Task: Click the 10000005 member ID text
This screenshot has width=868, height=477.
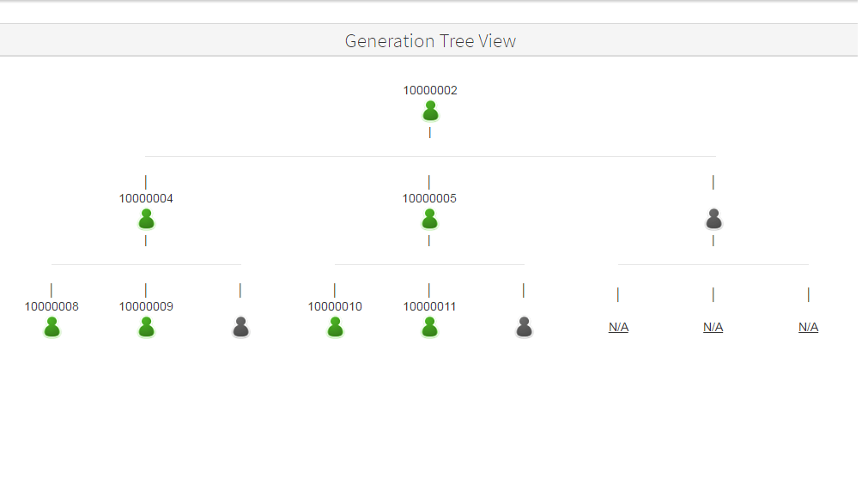Action: pyautogui.click(x=429, y=198)
